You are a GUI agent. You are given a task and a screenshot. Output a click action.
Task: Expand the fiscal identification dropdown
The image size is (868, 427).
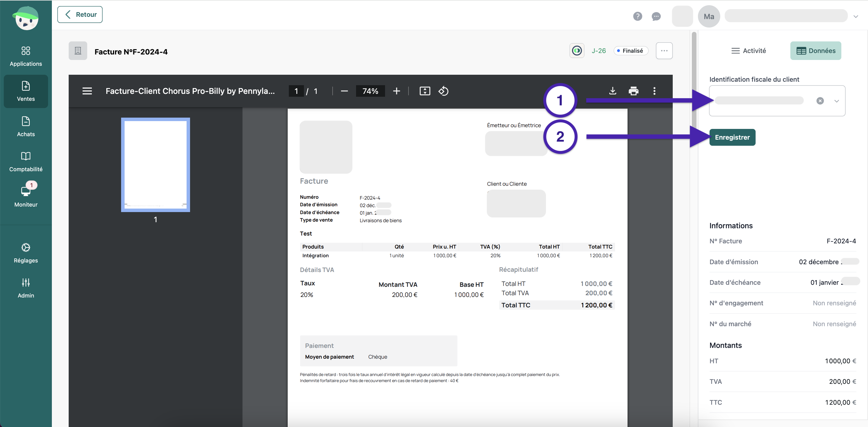[x=836, y=101]
